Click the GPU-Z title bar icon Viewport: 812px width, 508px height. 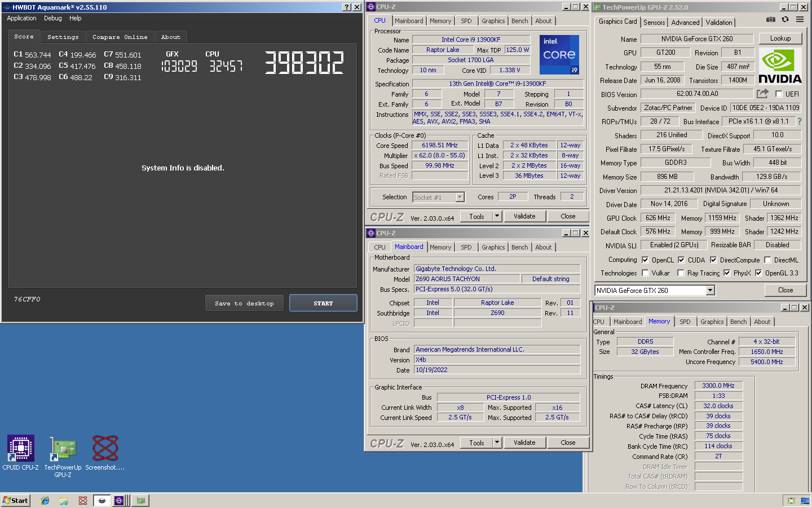tap(597, 7)
